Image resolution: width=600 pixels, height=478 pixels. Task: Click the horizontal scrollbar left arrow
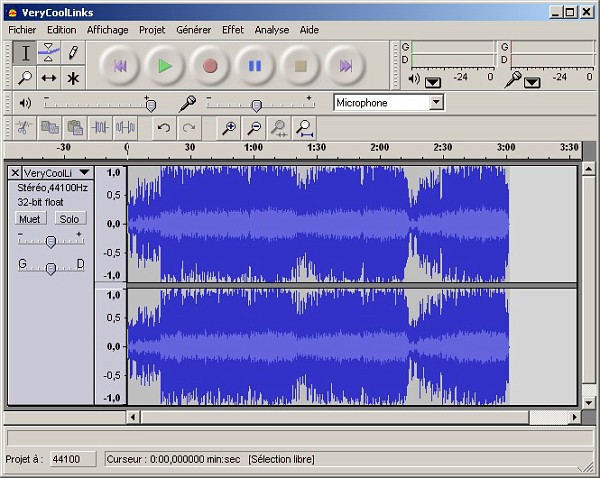pyautogui.click(x=133, y=417)
